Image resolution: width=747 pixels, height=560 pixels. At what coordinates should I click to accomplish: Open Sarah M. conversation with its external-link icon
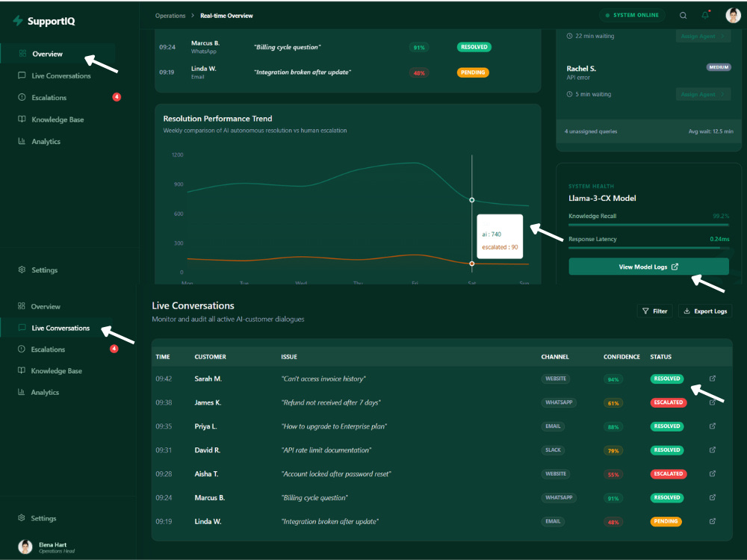click(x=712, y=379)
